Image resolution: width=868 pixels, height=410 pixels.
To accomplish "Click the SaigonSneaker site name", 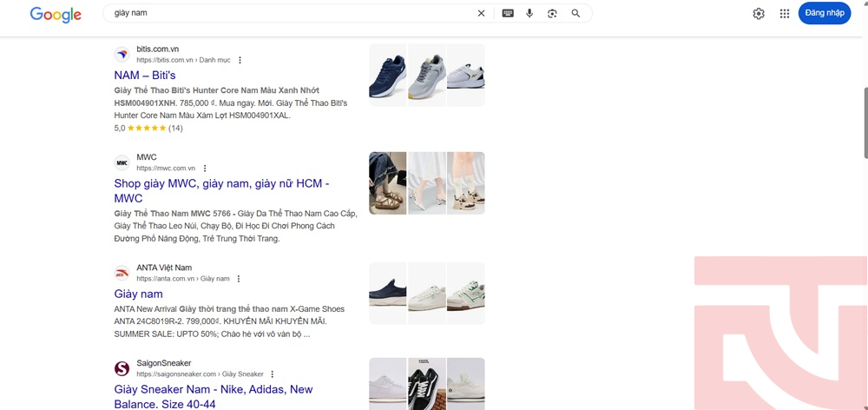I will point(164,363).
